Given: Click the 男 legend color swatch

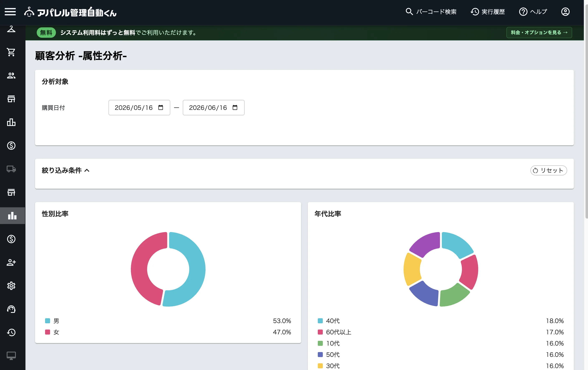Looking at the screenshot, I should 48,321.
